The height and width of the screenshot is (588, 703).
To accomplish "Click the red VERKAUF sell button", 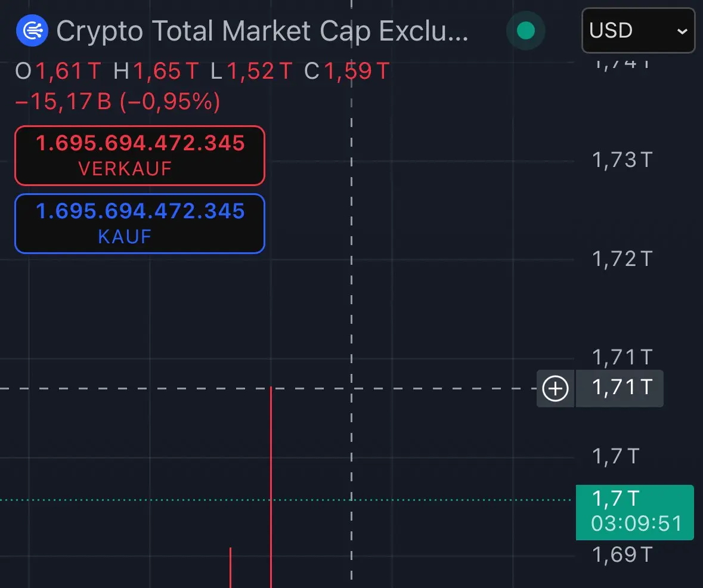I will pos(140,156).
